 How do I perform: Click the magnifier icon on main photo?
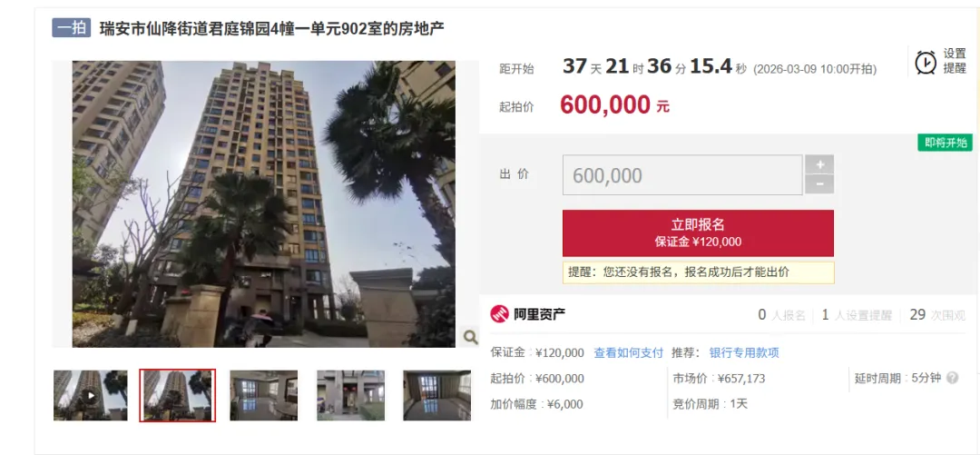coord(470,337)
